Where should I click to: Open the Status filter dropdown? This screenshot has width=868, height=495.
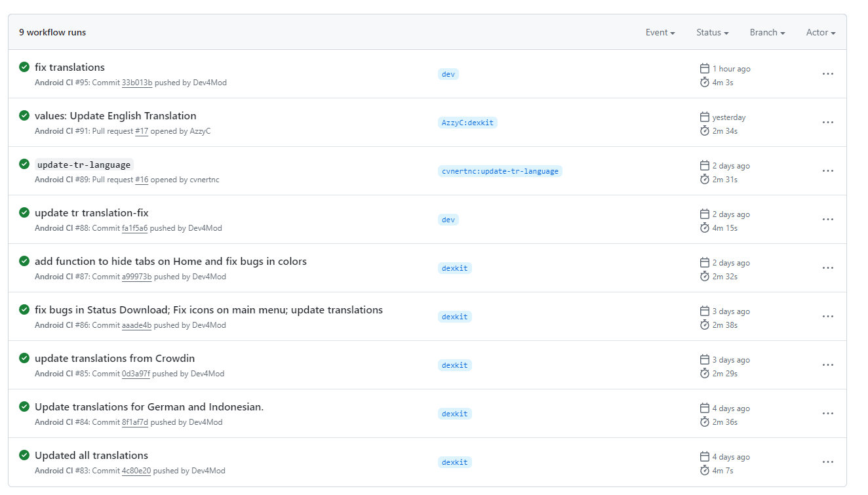(x=712, y=33)
